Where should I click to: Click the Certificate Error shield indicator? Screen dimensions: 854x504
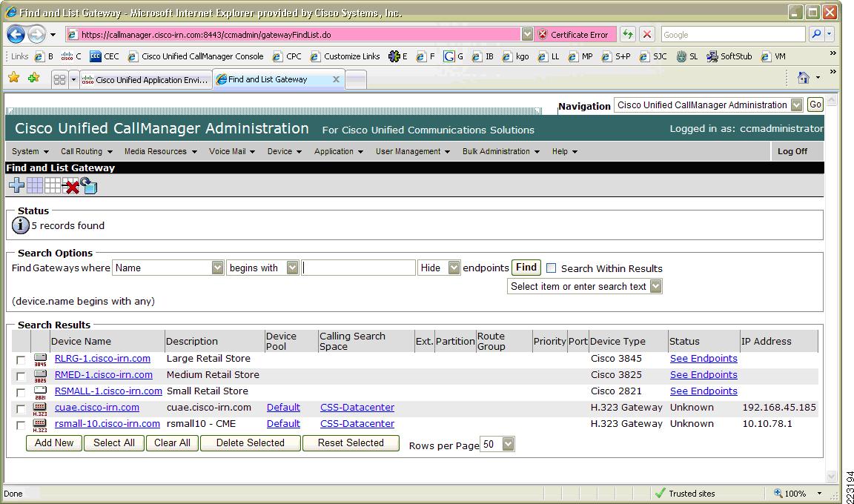coord(574,34)
